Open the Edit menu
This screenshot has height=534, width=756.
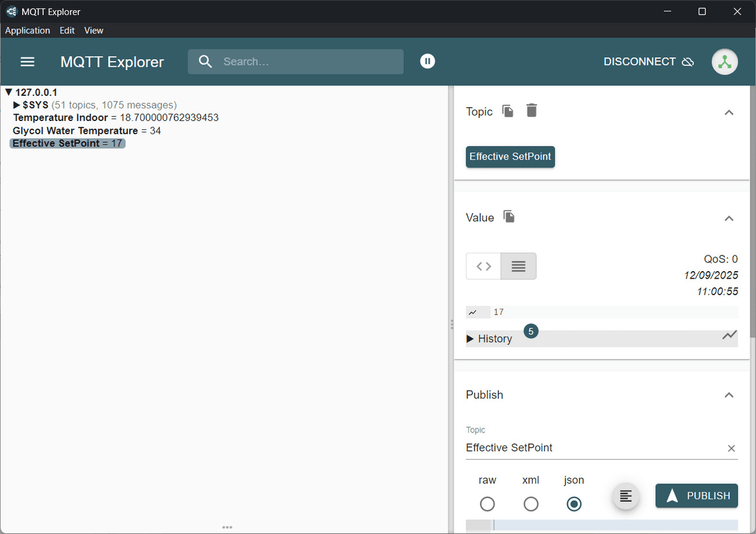click(67, 30)
